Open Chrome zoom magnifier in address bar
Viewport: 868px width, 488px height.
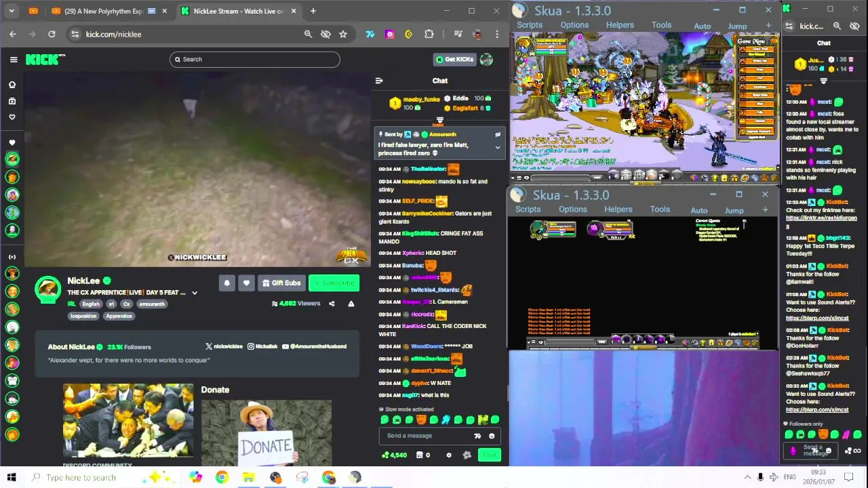[x=308, y=34]
